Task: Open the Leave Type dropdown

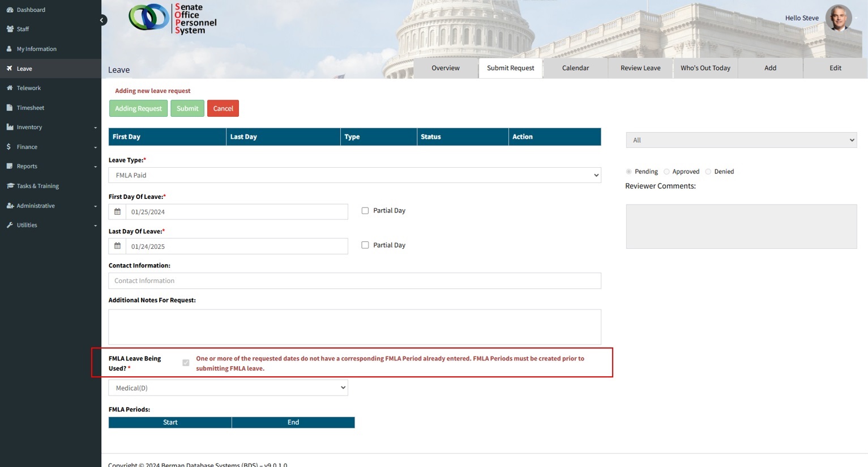Action: (x=354, y=175)
